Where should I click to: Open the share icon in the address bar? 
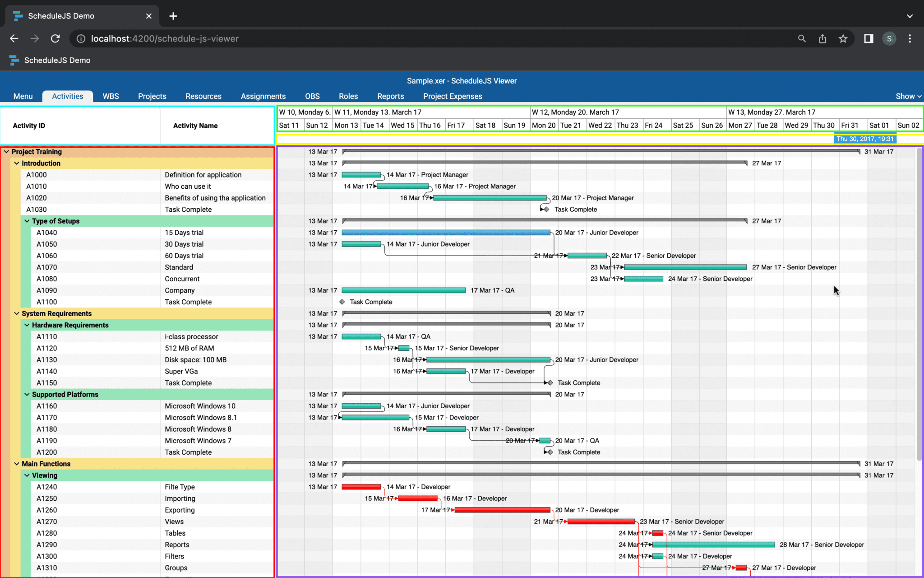(x=822, y=38)
